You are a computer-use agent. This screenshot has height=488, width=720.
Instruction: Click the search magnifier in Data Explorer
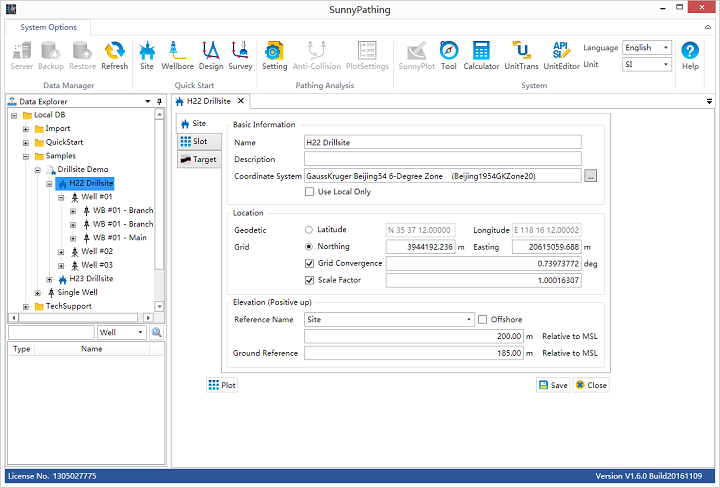[x=157, y=332]
